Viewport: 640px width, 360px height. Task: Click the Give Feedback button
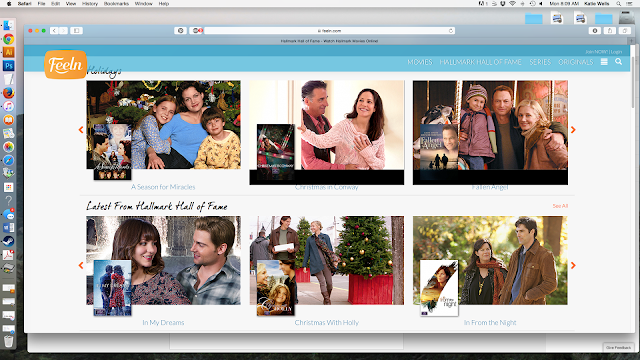(618, 347)
